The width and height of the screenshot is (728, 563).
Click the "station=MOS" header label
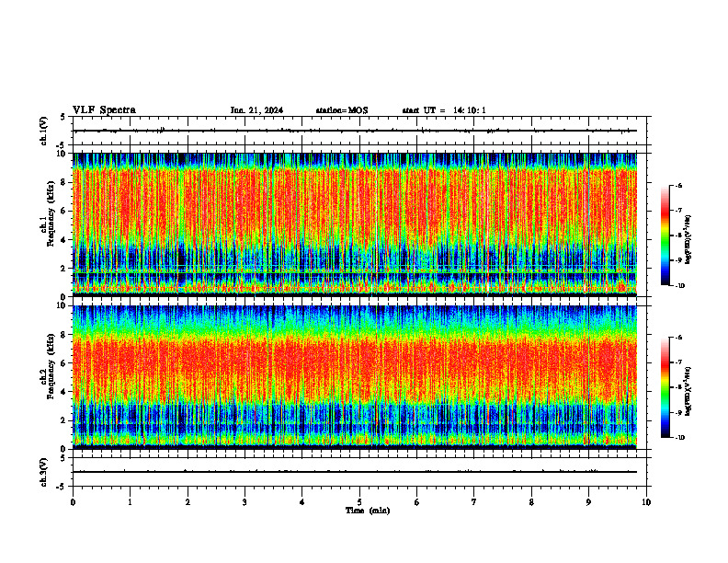pos(342,110)
